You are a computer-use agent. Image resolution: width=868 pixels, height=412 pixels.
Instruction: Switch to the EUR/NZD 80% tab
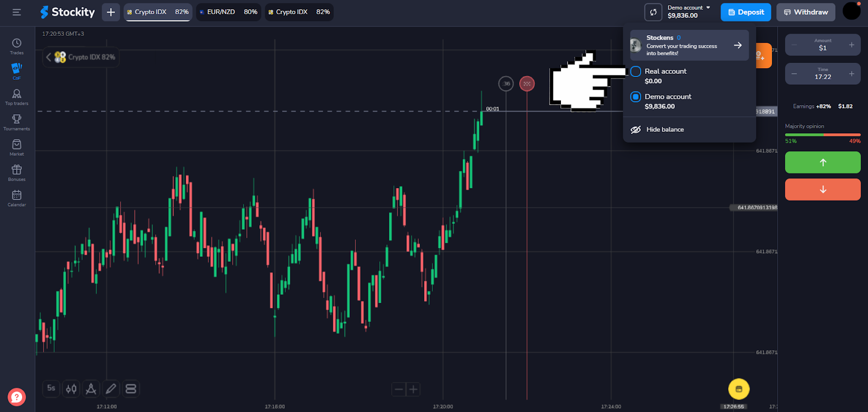point(228,12)
